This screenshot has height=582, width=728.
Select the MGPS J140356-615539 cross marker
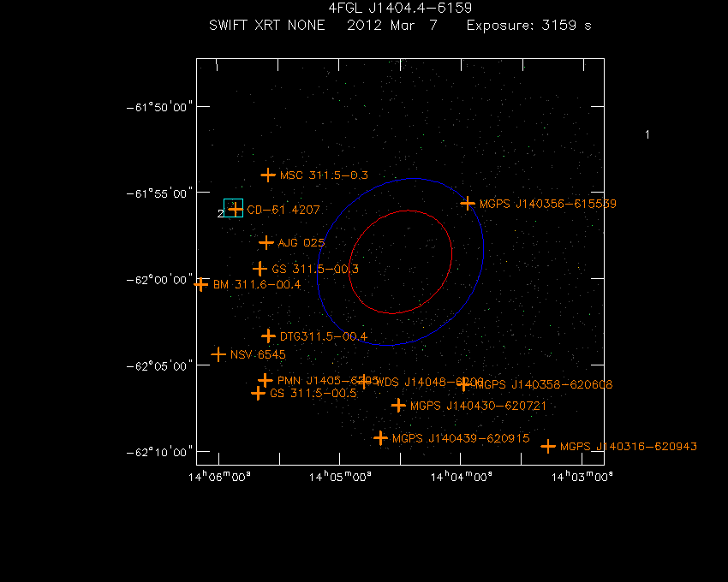point(468,204)
